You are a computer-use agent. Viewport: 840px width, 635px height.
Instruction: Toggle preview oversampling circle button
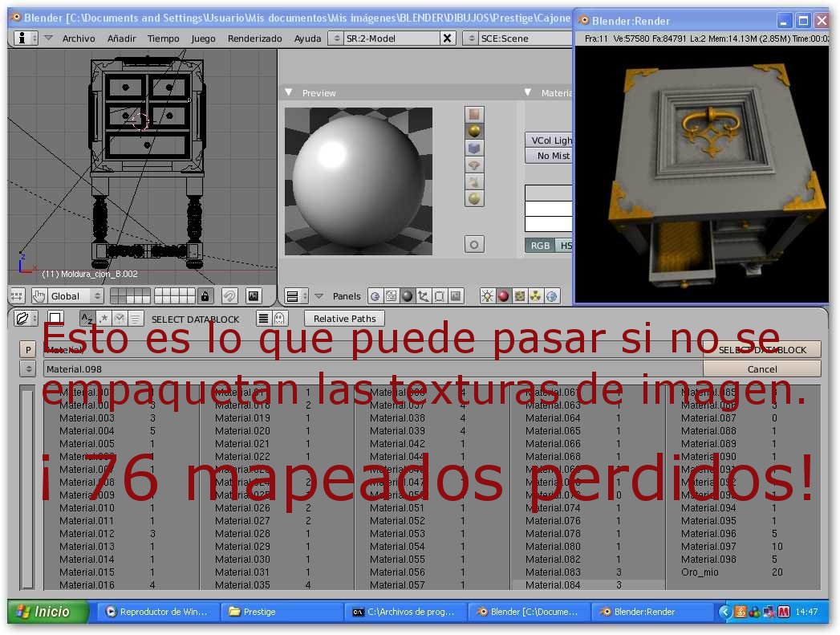coord(474,245)
